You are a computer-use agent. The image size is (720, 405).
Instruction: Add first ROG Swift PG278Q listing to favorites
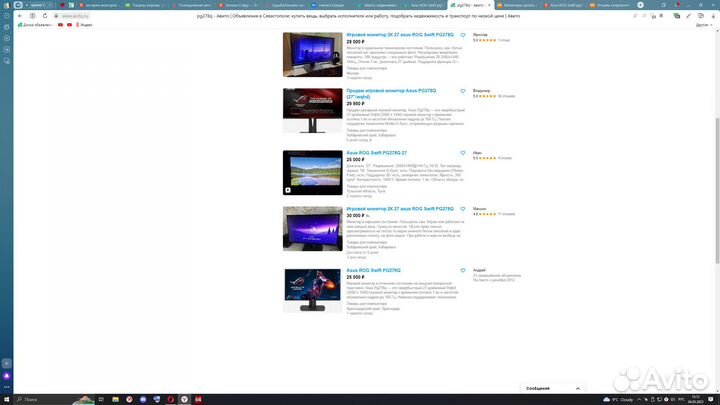[x=462, y=34]
